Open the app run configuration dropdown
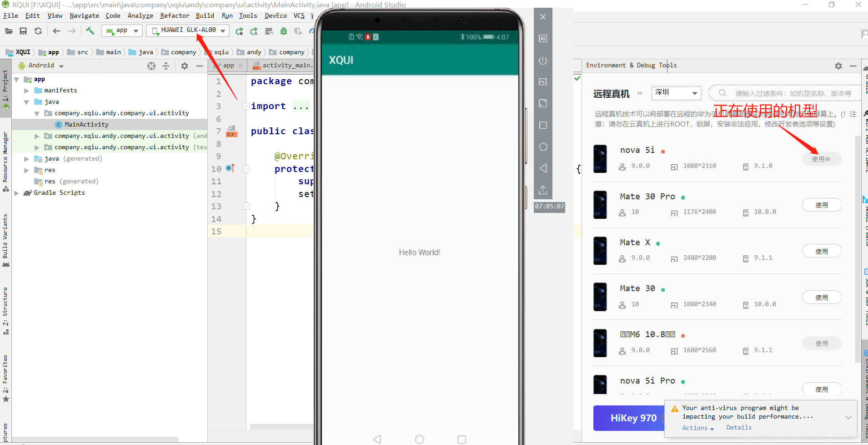Image resolution: width=868 pixels, height=445 pixels. [x=122, y=30]
